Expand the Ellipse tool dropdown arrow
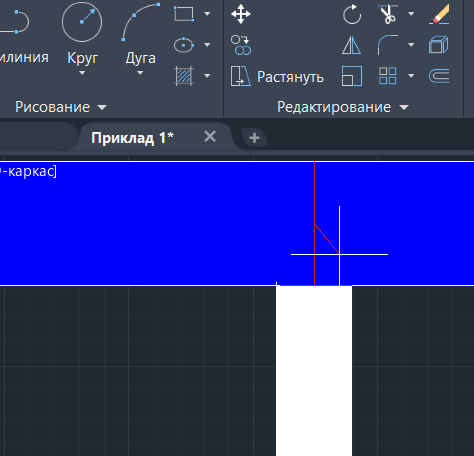This screenshot has width=474, height=456. click(x=207, y=45)
